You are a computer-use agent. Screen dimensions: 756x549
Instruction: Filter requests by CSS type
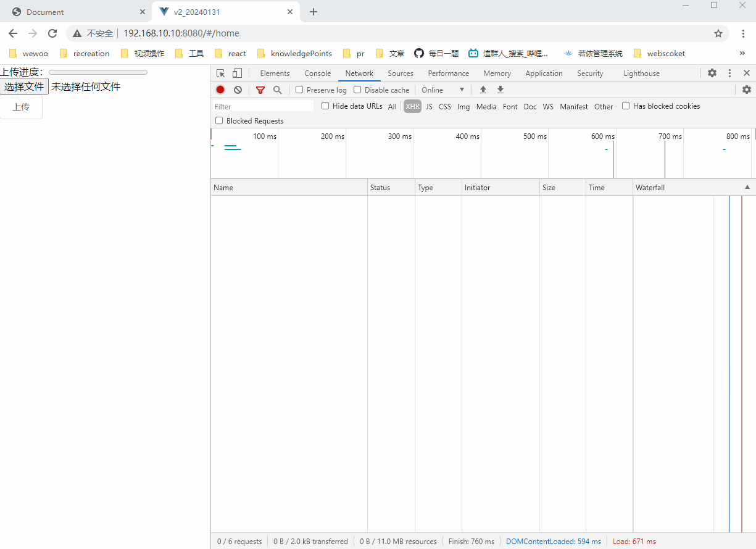[x=445, y=106]
